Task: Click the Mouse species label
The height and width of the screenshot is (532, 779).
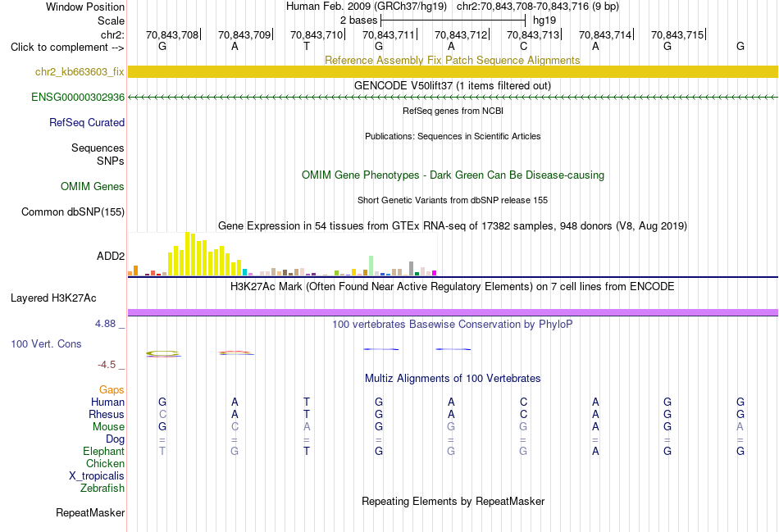Action: [x=108, y=427]
